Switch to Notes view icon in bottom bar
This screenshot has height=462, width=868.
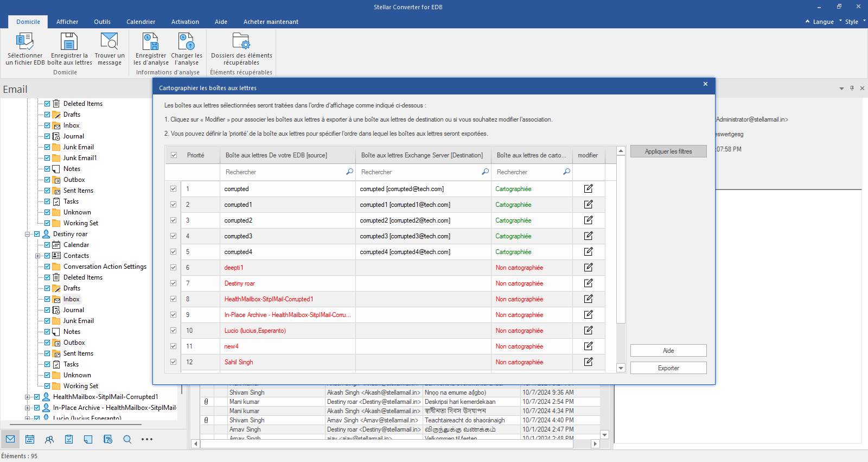click(88, 439)
